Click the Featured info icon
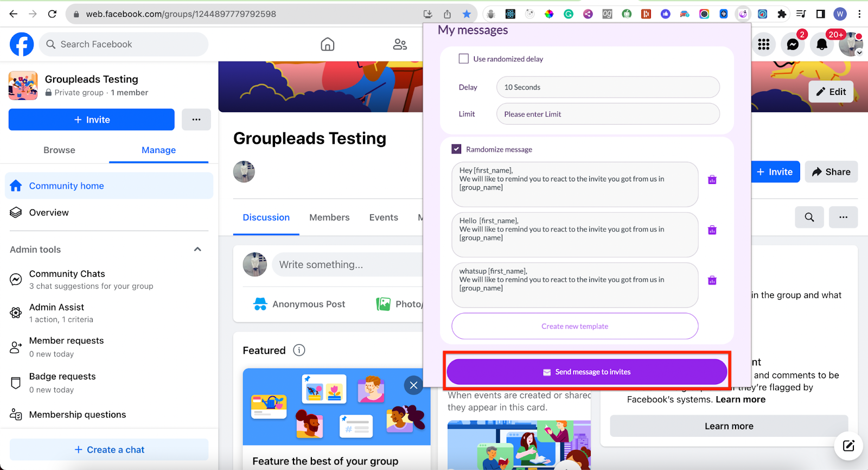The height and width of the screenshot is (470, 868). click(x=299, y=350)
